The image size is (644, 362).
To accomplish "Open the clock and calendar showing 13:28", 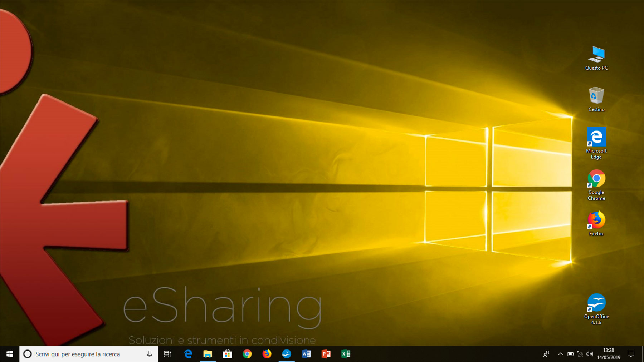I will [609, 354].
